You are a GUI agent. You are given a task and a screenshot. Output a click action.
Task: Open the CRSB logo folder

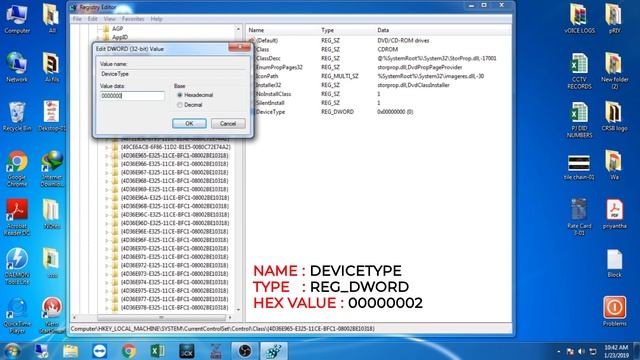(x=614, y=116)
